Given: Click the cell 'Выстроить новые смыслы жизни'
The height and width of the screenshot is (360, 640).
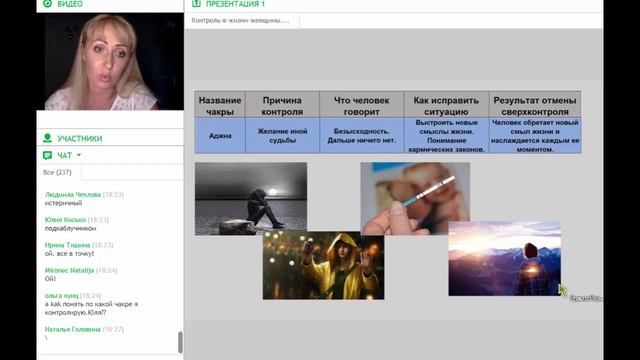Looking at the screenshot, I should coord(446,136).
